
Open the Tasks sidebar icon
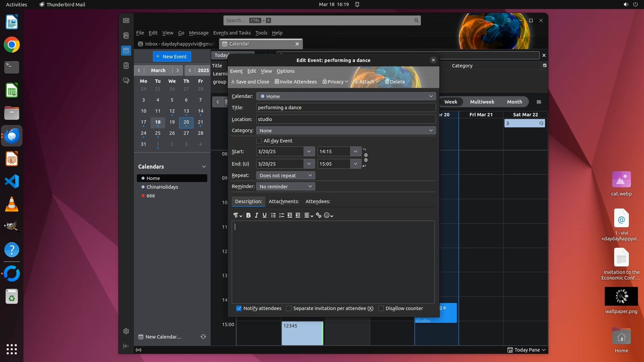[126, 66]
